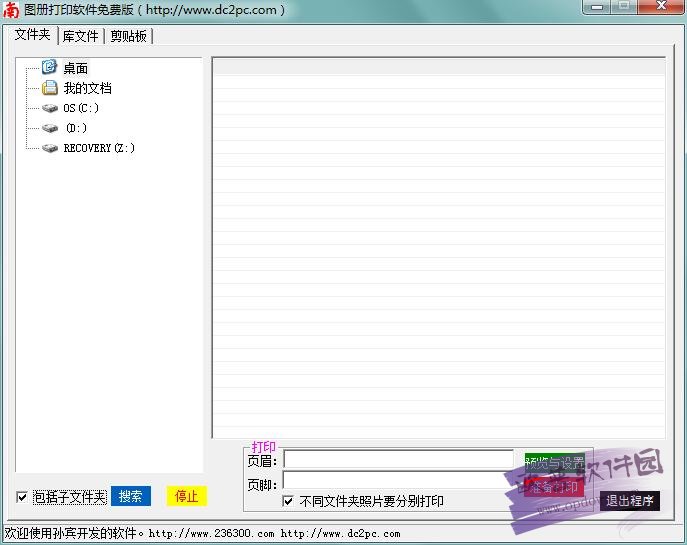Click the red app icon in title bar

pos(11,10)
